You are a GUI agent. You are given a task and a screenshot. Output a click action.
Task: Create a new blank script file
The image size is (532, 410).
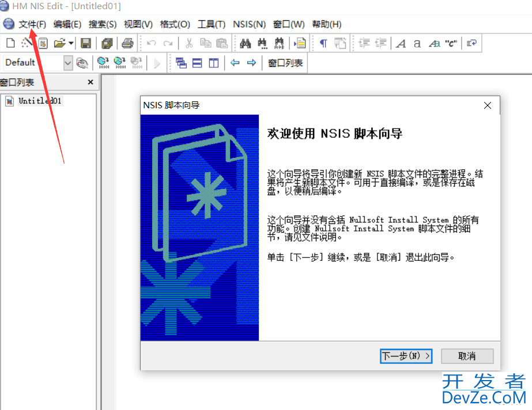[x=10, y=43]
